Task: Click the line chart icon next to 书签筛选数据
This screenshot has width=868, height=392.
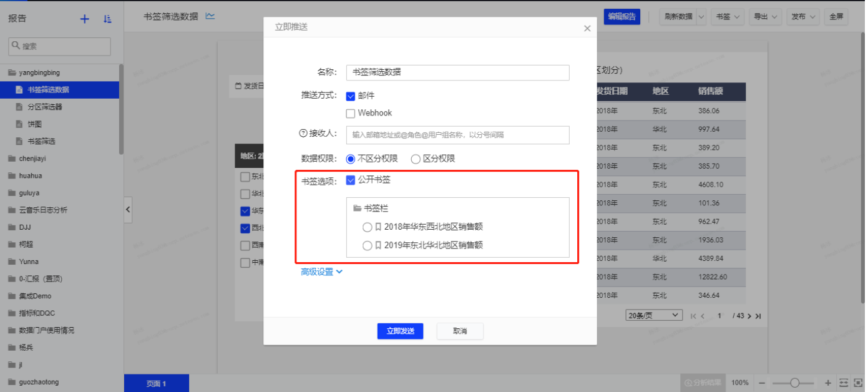Action: point(210,16)
